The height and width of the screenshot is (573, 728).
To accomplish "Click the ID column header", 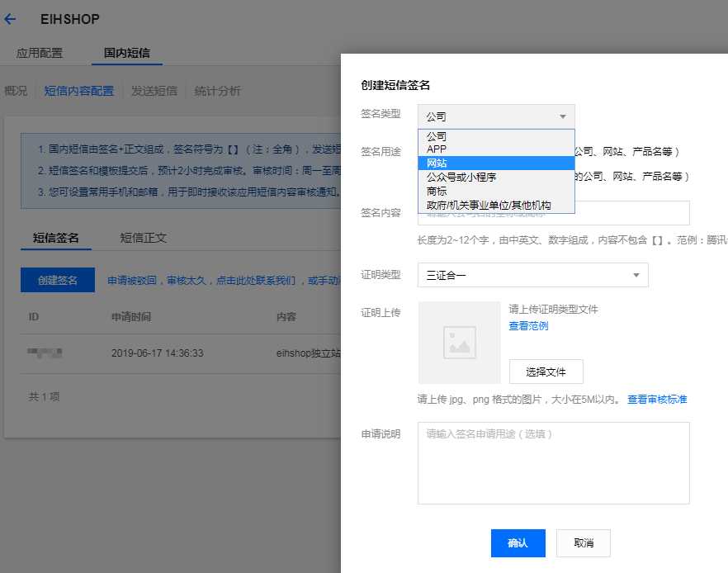I will tap(33, 317).
